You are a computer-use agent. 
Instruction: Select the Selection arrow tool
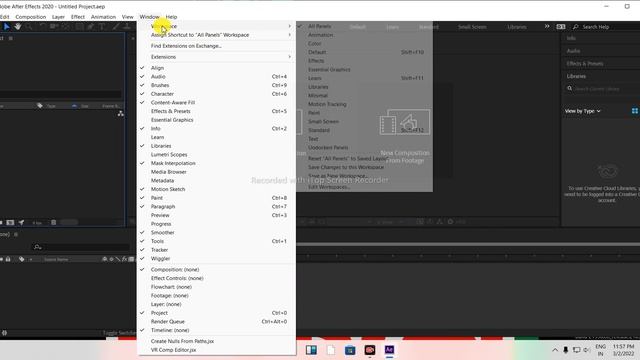(x=7, y=27)
